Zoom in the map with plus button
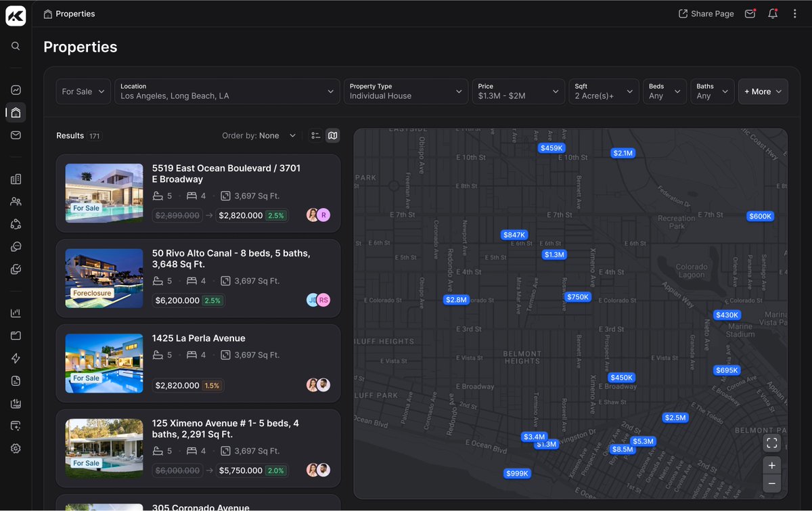Viewport: 812px width, 511px height. (x=772, y=466)
